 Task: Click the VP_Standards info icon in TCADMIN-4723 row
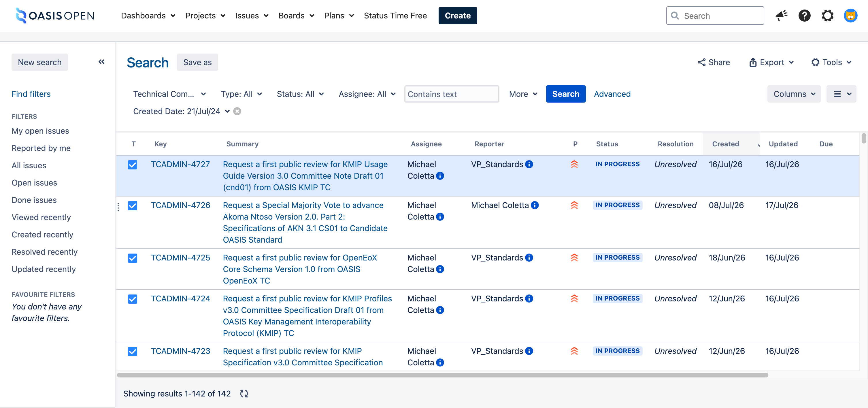point(529,351)
